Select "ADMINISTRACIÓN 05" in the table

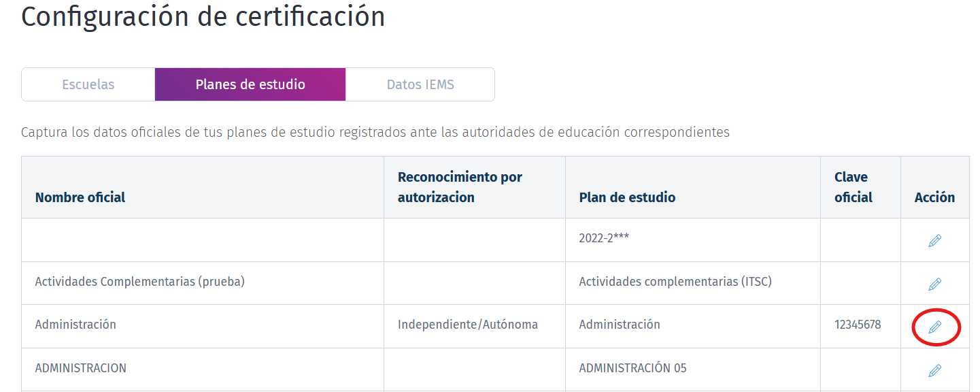coord(632,368)
